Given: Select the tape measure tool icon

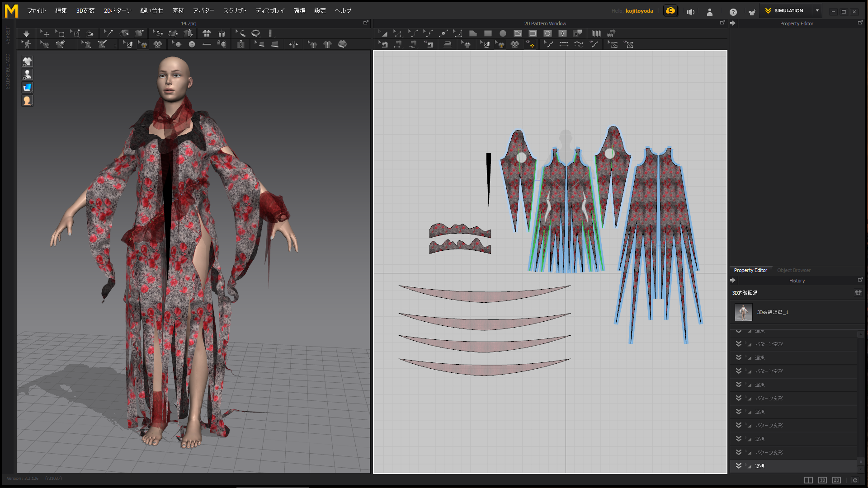Looking at the screenshot, I should click(x=256, y=33).
